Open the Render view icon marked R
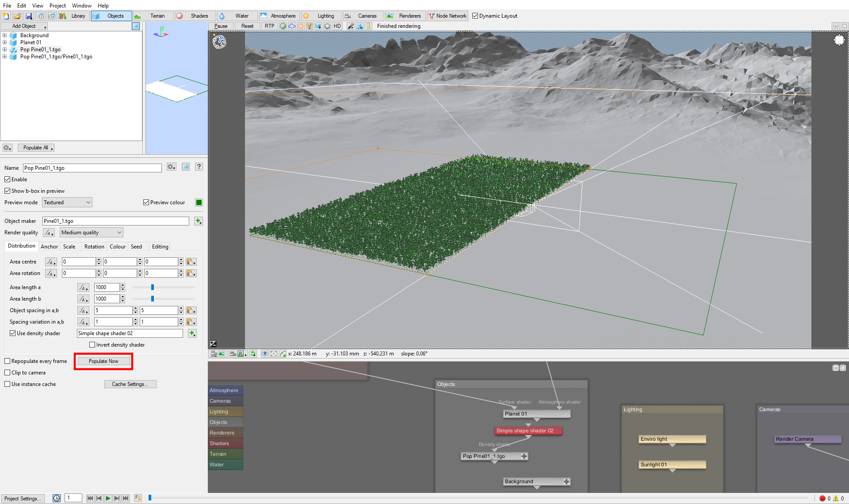The image size is (849, 504). point(40,16)
